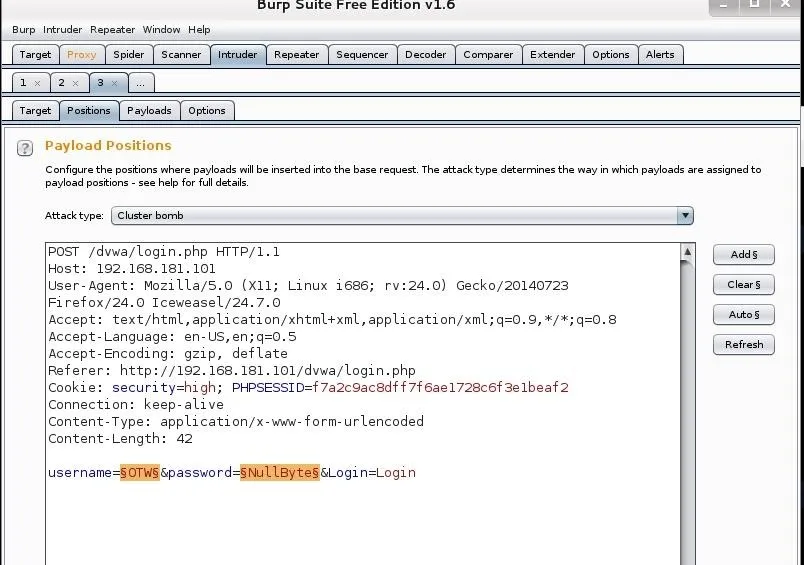Viewport: 804px width, 565px height.
Task: Switch to the Decoder tab
Action: (x=426, y=54)
